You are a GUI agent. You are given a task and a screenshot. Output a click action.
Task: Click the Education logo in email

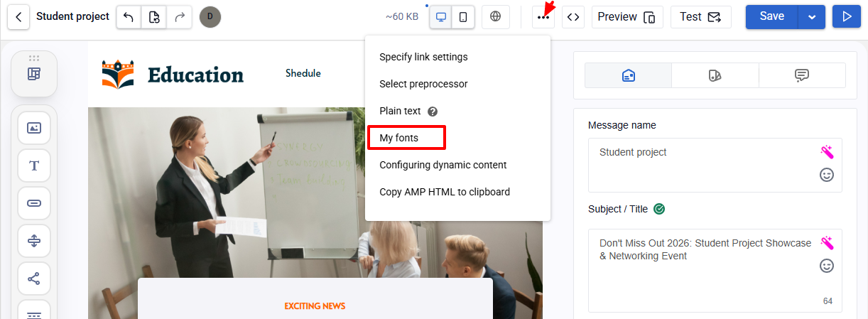173,74
